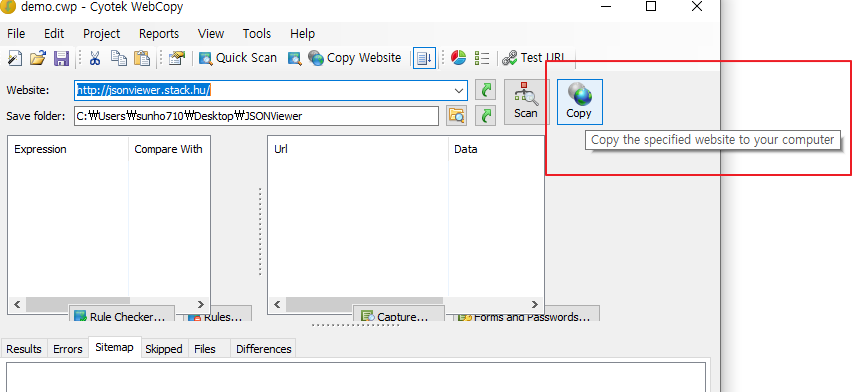Run Quick Scan from the toolbar
Image resolution: width=865 pixels, height=392 pixels.
[x=238, y=58]
